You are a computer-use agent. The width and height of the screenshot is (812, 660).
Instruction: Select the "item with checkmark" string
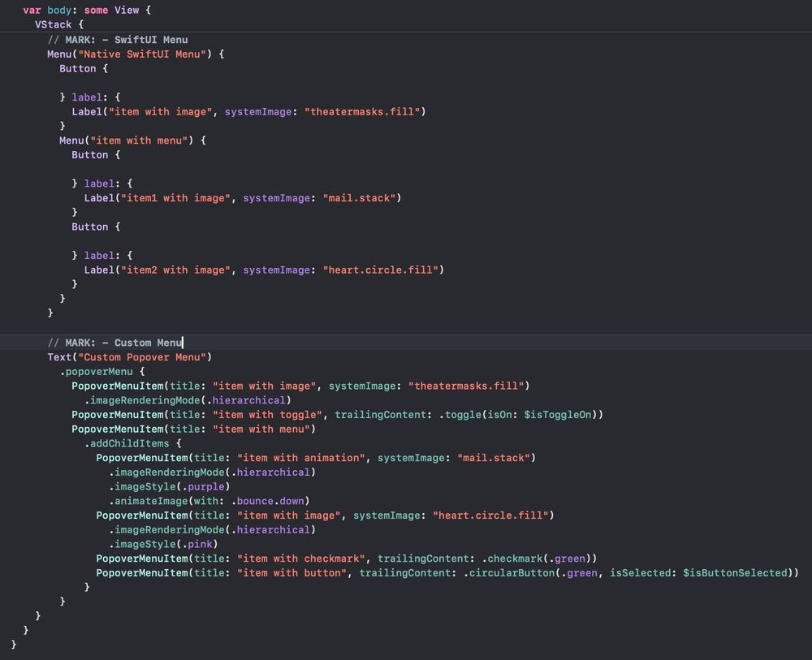point(301,559)
